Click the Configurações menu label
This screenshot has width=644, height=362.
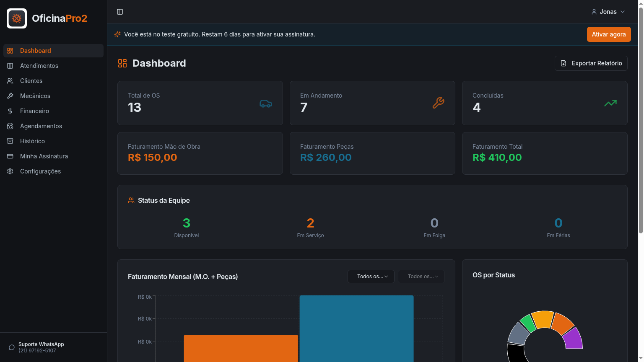[x=41, y=171]
